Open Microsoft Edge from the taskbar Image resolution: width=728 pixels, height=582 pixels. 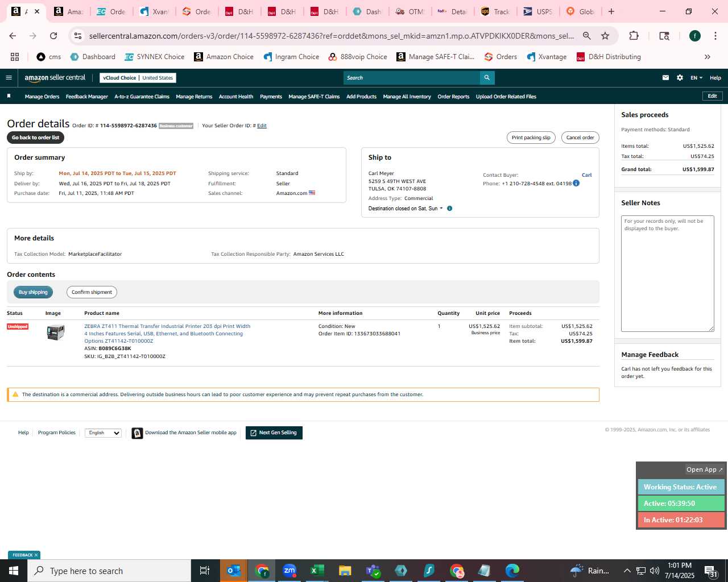(x=512, y=571)
